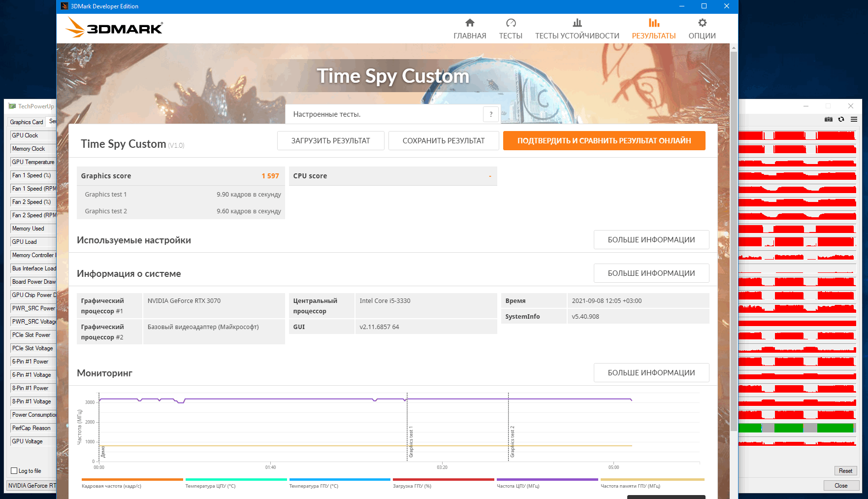Open Graphics Card tab in GPU-Z
The image size is (868, 499).
click(x=27, y=122)
